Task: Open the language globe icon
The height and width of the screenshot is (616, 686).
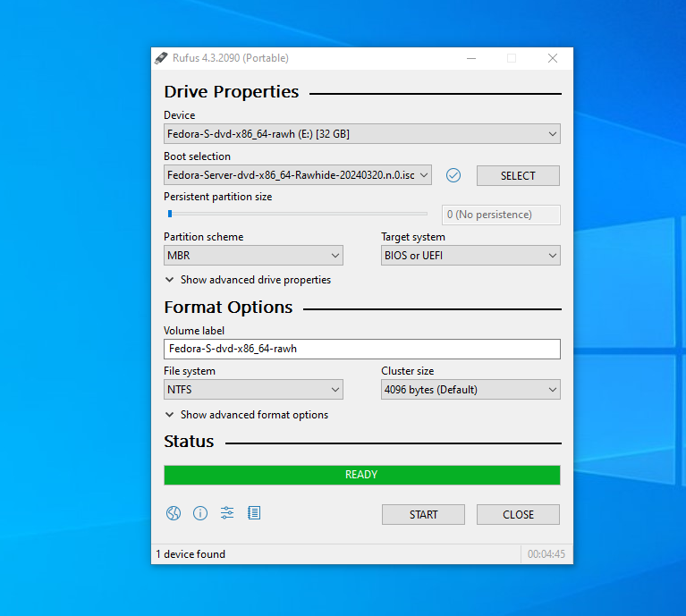Action: (174, 513)
